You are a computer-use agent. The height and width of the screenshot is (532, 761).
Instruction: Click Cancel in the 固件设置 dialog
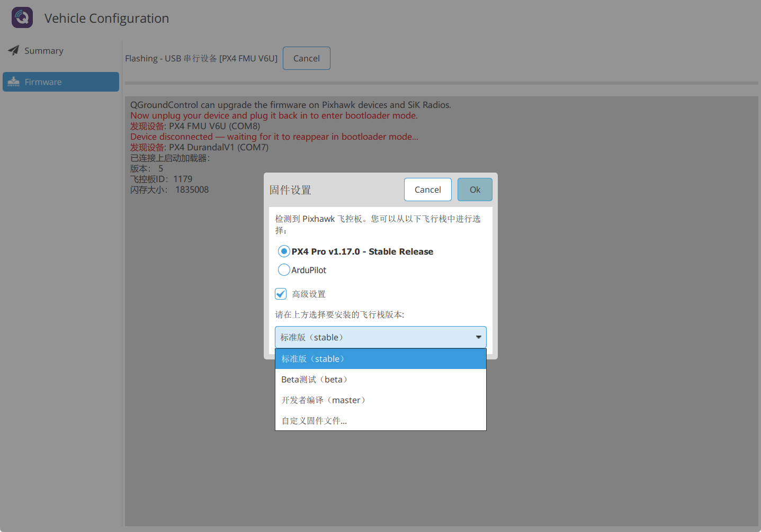(428, 190)
